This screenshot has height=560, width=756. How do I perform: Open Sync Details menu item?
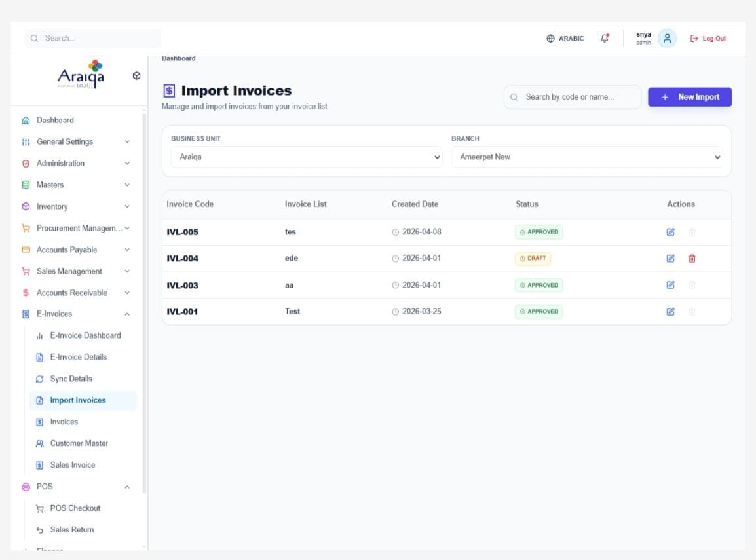pyautogui.click(x=83, y=379)
